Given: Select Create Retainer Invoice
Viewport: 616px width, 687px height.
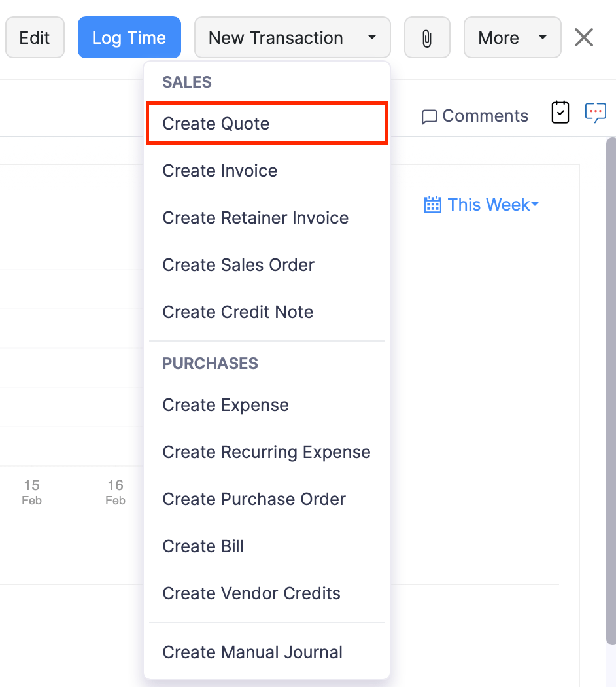Looking at the screenshot, I should click(x=255, y=218).
